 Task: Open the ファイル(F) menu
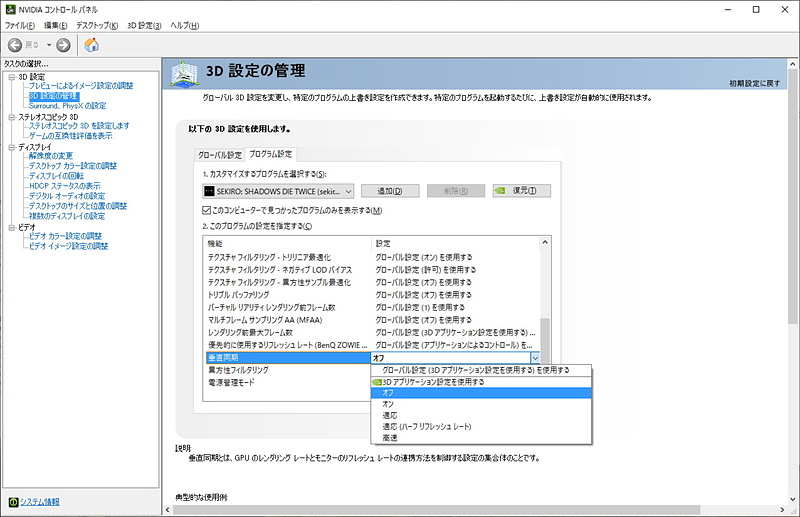(20, 26)
